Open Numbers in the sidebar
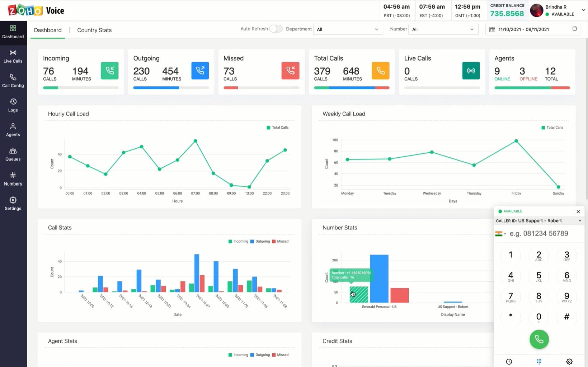This screenshot has height=367, width=588. tap(13, 179)
